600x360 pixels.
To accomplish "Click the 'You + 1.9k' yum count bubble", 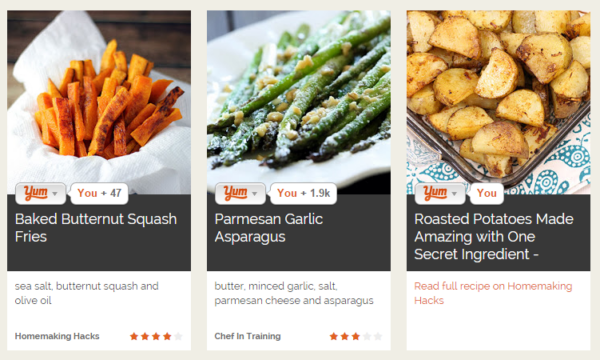I will click(303, 193).
